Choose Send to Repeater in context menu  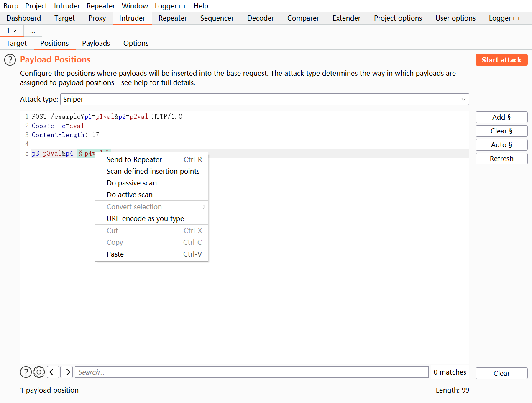[x=151, y=159]
